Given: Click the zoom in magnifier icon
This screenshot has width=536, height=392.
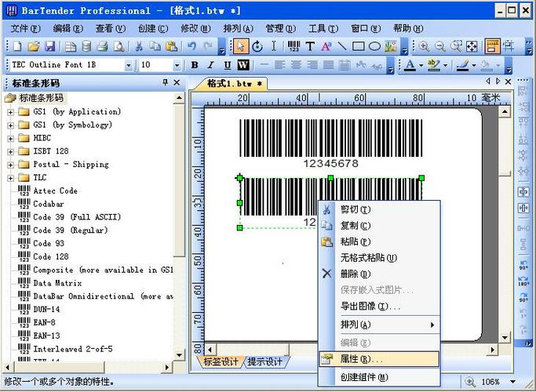Looking at the screenshot, I should pyautogui.click(x=424, y=46).
